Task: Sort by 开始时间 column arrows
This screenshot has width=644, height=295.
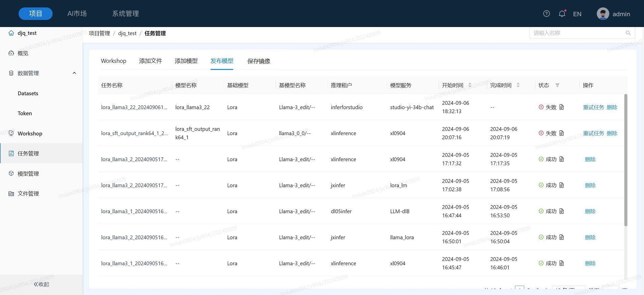Action: point(470,85)
